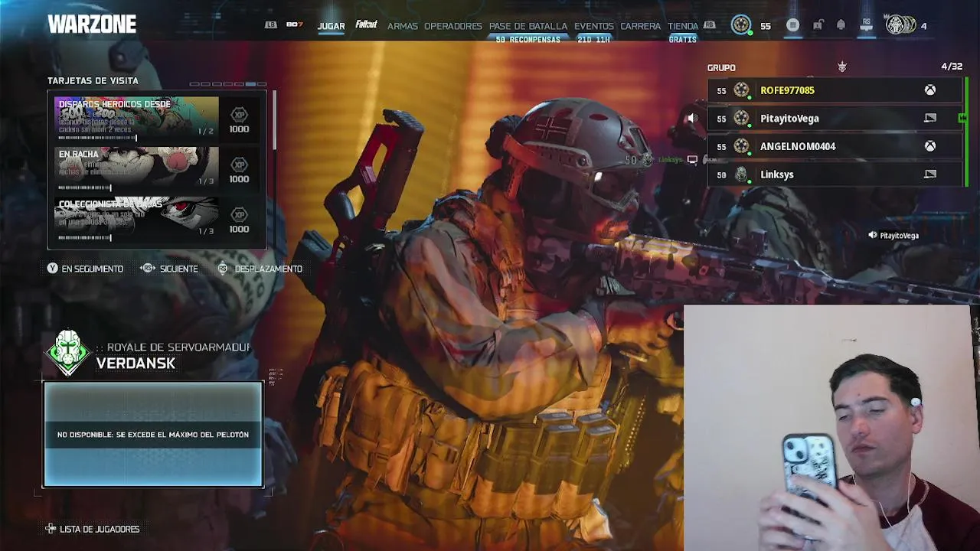Click the Coleccionista progress bar
This screenshot has height=551, width=980.
click(85, 237)
